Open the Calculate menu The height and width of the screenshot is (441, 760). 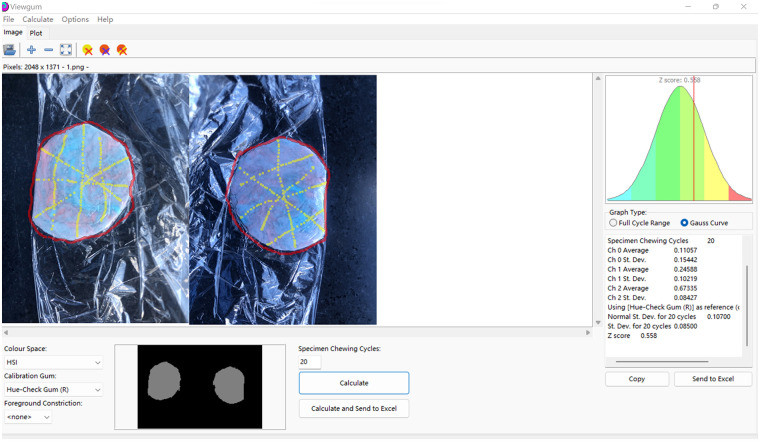tap(38, 19)
